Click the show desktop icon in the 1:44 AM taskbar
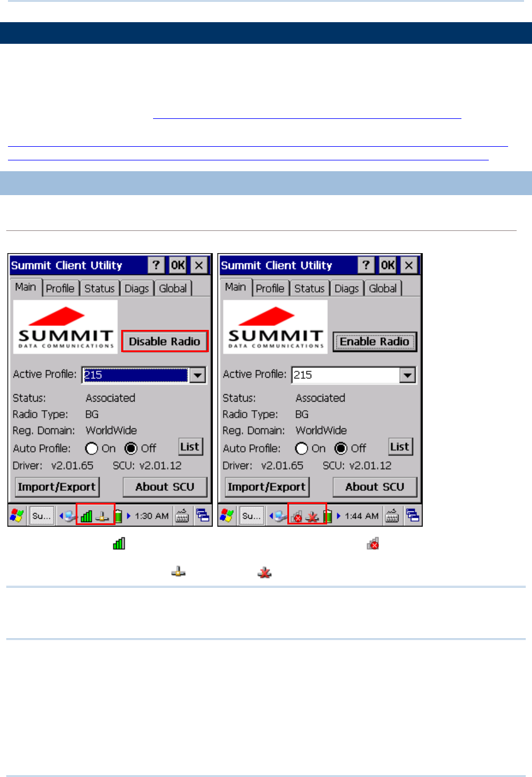The height and width of the screenshot is (777, 532). click(x=413, y=516)
